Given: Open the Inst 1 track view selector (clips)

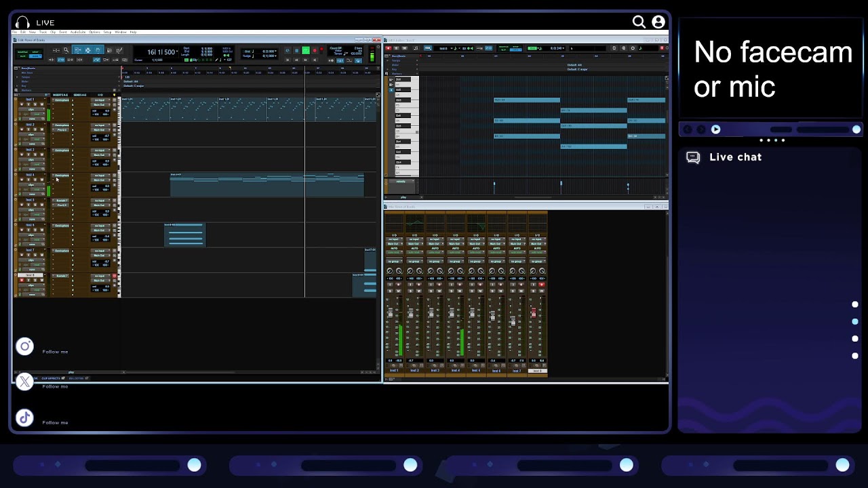Looking at the screenshot, I should pyautogui.click(x=31, y=109).
